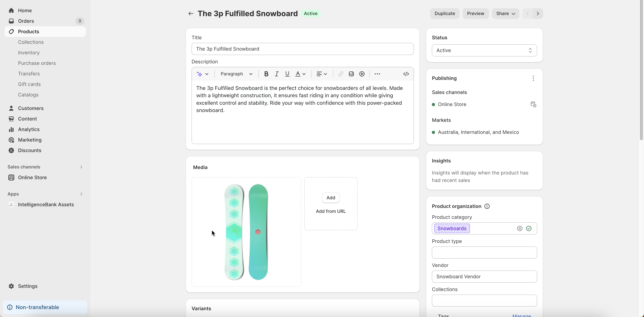
Task: Click the Online Store schedule icon
Action: (533, 104)
